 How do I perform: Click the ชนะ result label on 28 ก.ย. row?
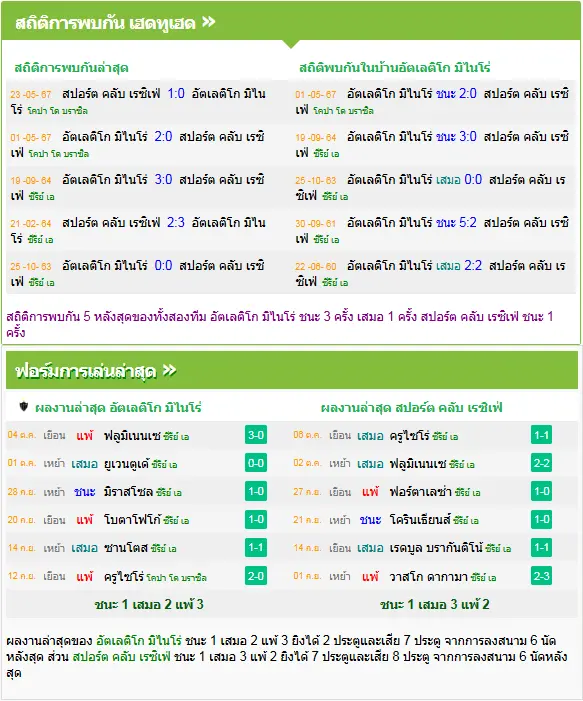[x=84, y=492]
